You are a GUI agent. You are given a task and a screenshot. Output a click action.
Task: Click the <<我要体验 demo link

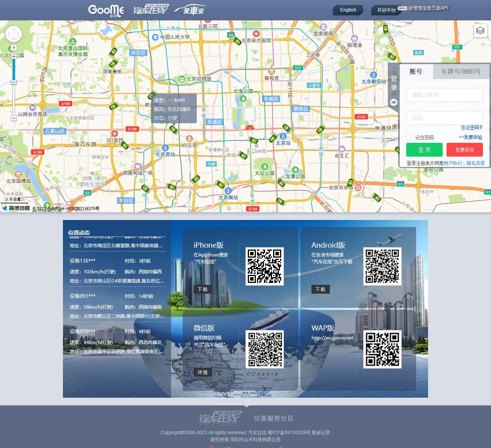click(x=471, y=137)
